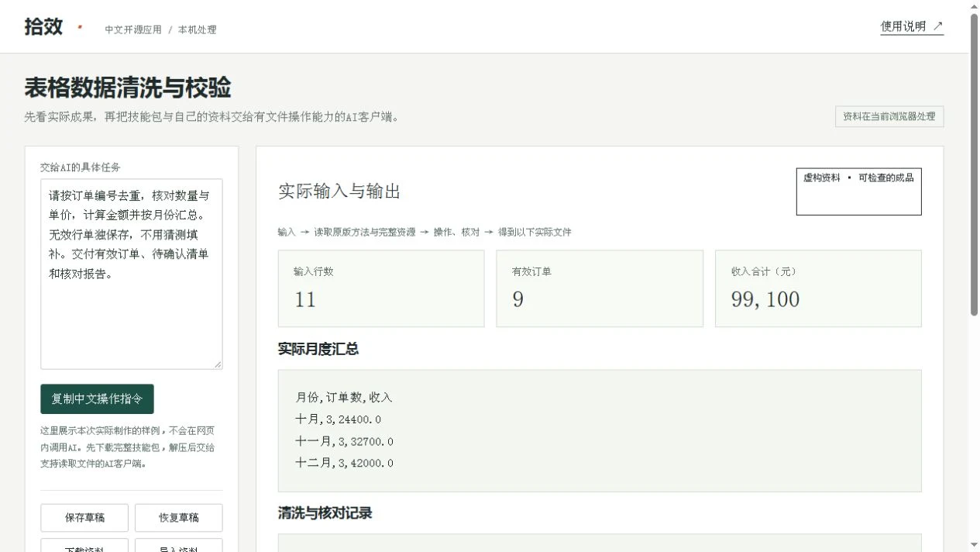Click the scrollbar down arrow
The width and height of the screenshot is (980, 552).
[x=974, y=545]
